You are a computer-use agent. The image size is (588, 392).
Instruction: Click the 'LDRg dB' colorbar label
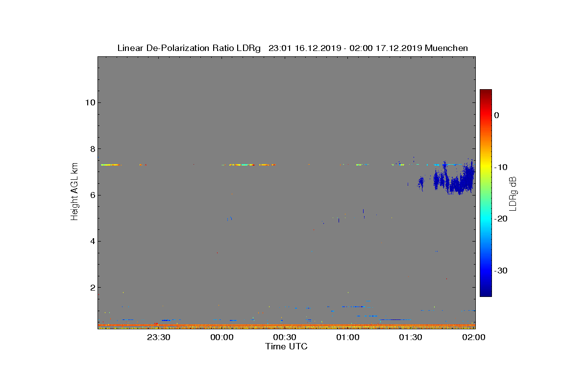pyautogui.click(x=513, y=193)
